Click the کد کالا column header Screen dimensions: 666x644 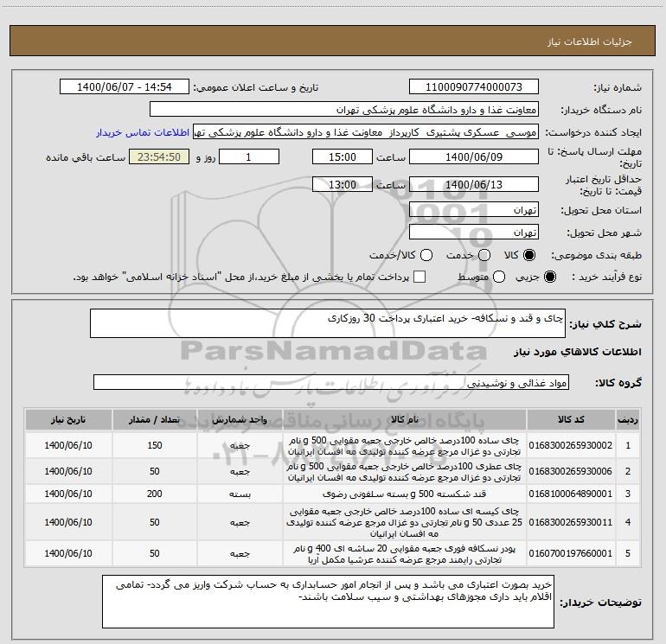click(x=571, y=419)
